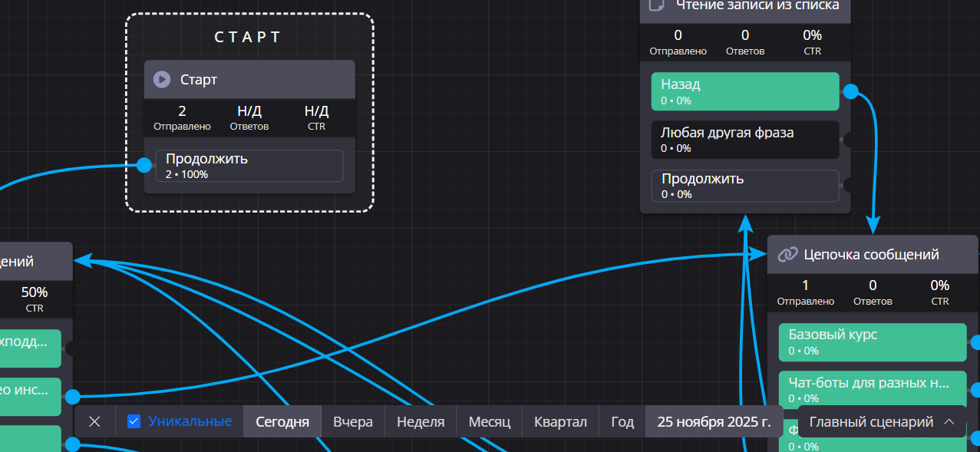980x452 pixels.
Task: Click connector of Любая другая фраза
Action: coord(848,139)
